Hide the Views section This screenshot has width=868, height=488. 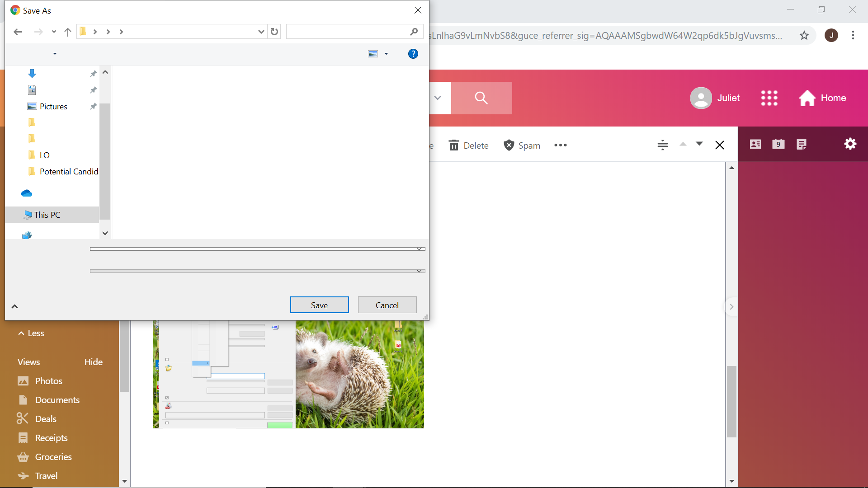(x=93, y=362)
